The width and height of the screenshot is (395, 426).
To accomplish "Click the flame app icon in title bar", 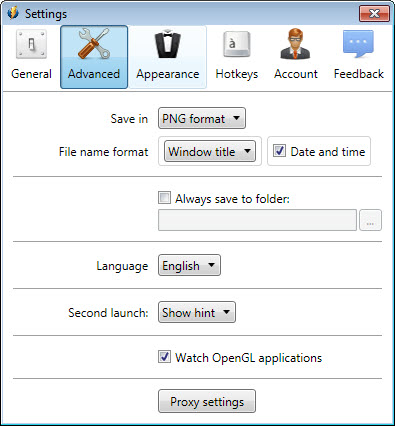I will pos(13,13).
